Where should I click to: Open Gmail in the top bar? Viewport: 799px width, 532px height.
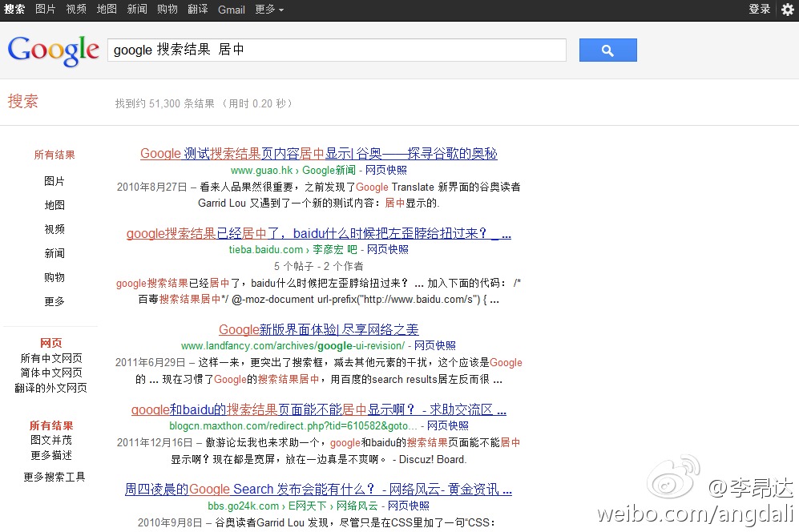point(232,10)
